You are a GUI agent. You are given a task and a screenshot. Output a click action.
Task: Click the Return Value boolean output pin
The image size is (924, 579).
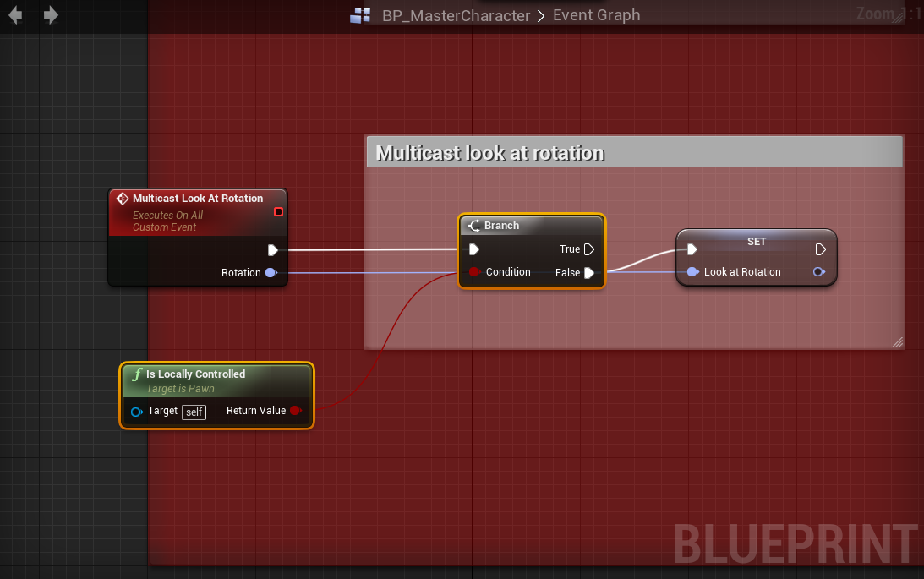296,411
